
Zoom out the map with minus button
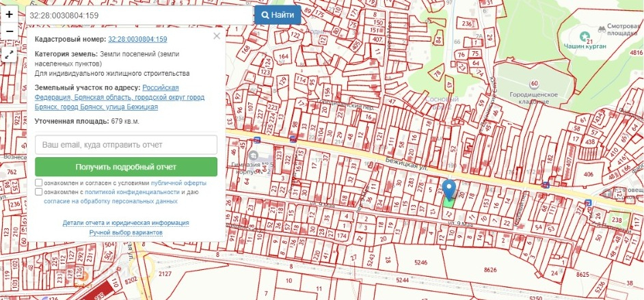[x=9, y=31]
